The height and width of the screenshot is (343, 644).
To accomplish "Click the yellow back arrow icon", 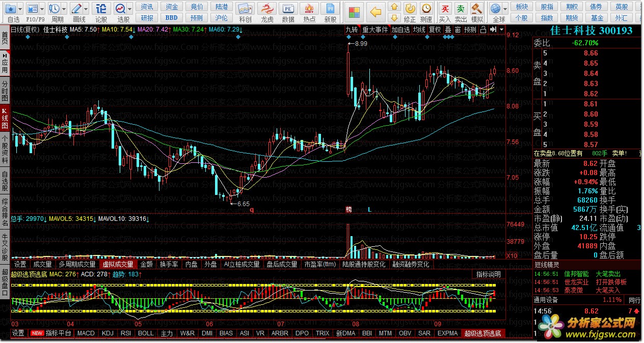I will [375, 11].
